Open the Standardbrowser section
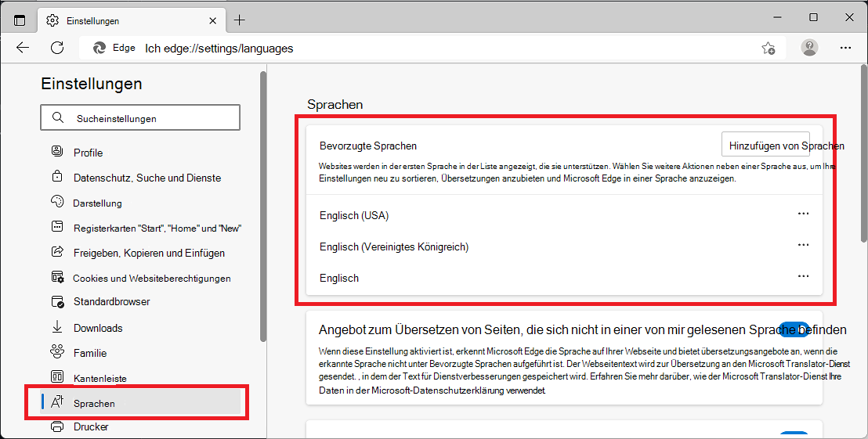The image size is (868, 439). click(x=112, y=302)
